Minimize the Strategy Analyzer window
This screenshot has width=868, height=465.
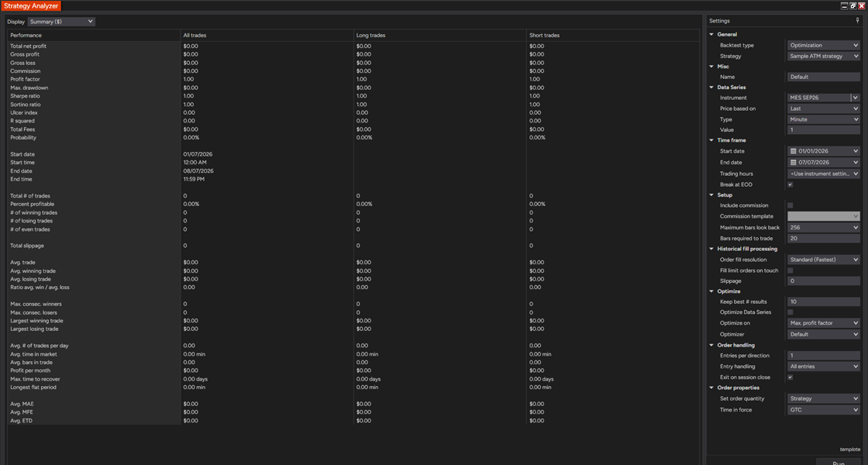[x=844, y=6]
